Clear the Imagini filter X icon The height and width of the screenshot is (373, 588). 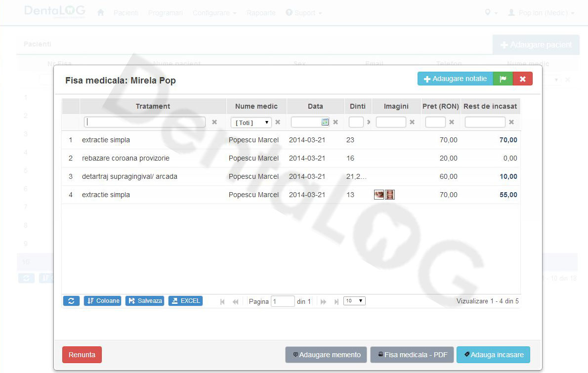(x=412, y=122)
